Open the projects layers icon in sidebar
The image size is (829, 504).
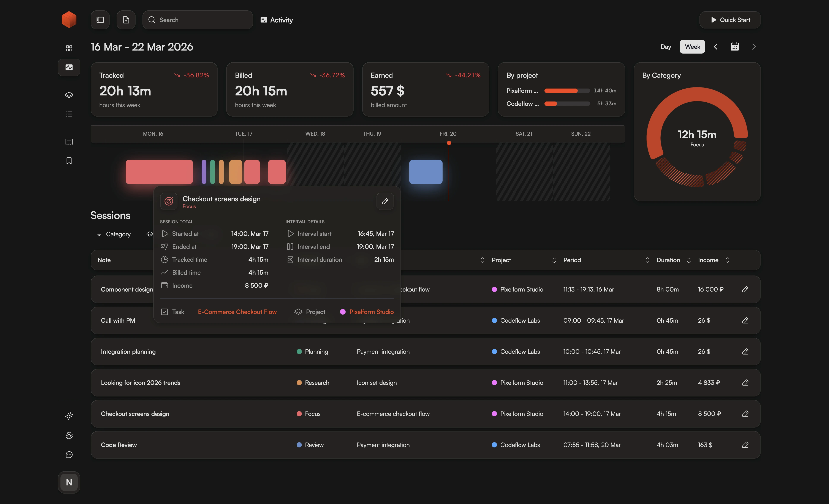pyautogui.click(x=69, y=95)
